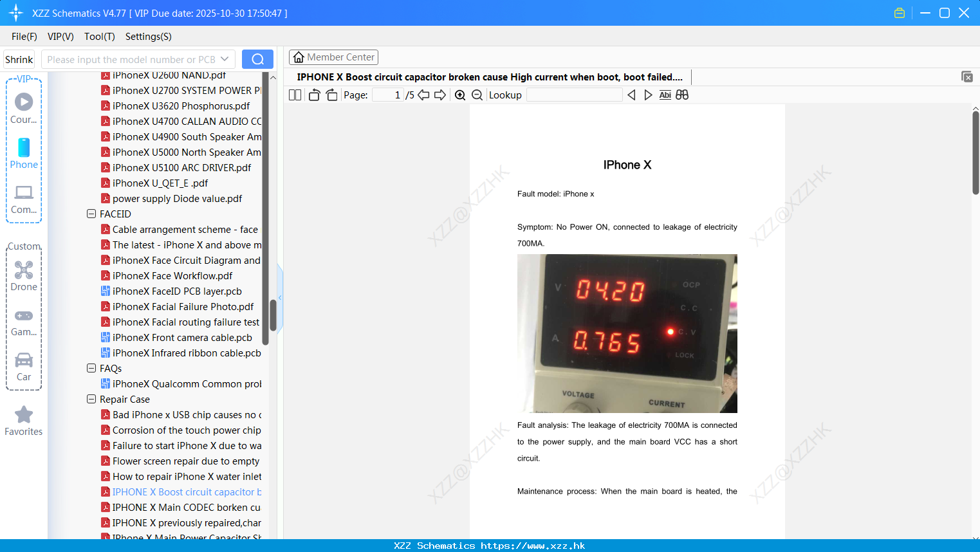The height and width of the screenshot is (552, 980).
Task: Click the power supply meter photo
Action: pos(627,333)
